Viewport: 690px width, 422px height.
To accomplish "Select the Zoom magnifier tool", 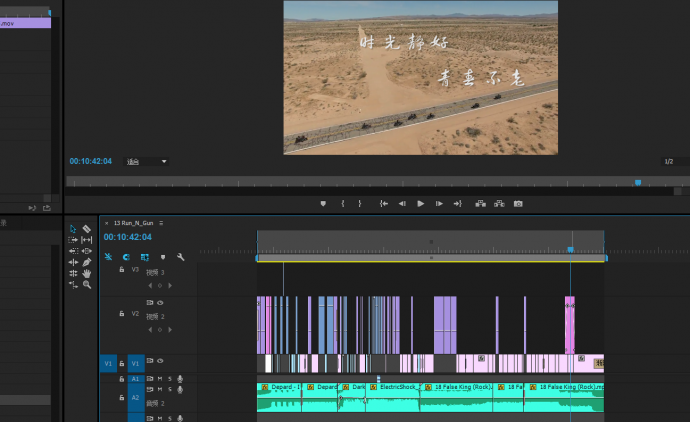I will (87, 285).
